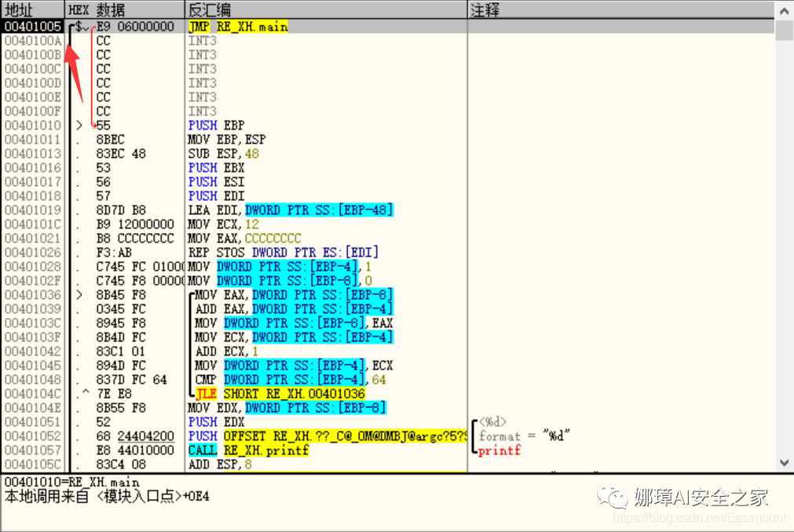Click hex bytes B9 12000000
Image resolution: width=794 pixels, height=532 pixels.
pyautogui.click(x=135, y=224)
